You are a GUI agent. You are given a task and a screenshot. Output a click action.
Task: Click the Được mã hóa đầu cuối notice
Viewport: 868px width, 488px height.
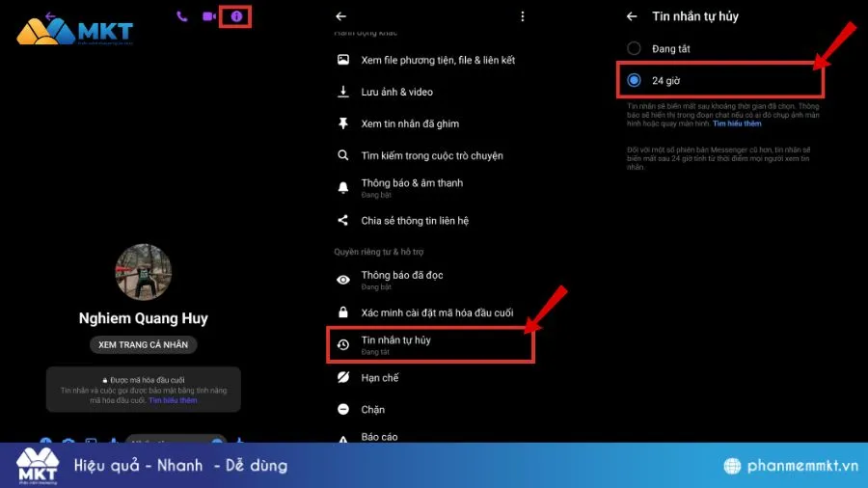[144, 390]
